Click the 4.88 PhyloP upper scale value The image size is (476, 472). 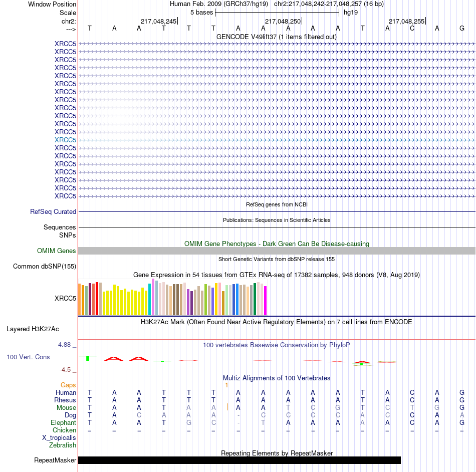pyautogui.click(x=64, y=345)
